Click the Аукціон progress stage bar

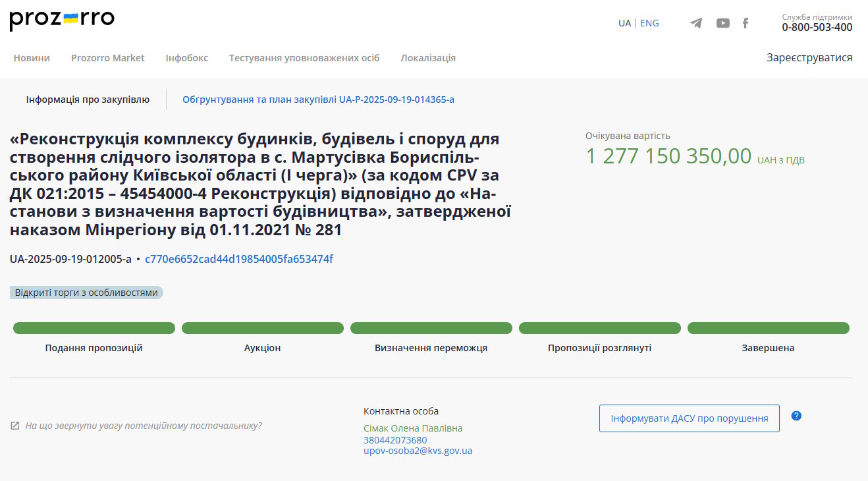(x=263, y=328)
